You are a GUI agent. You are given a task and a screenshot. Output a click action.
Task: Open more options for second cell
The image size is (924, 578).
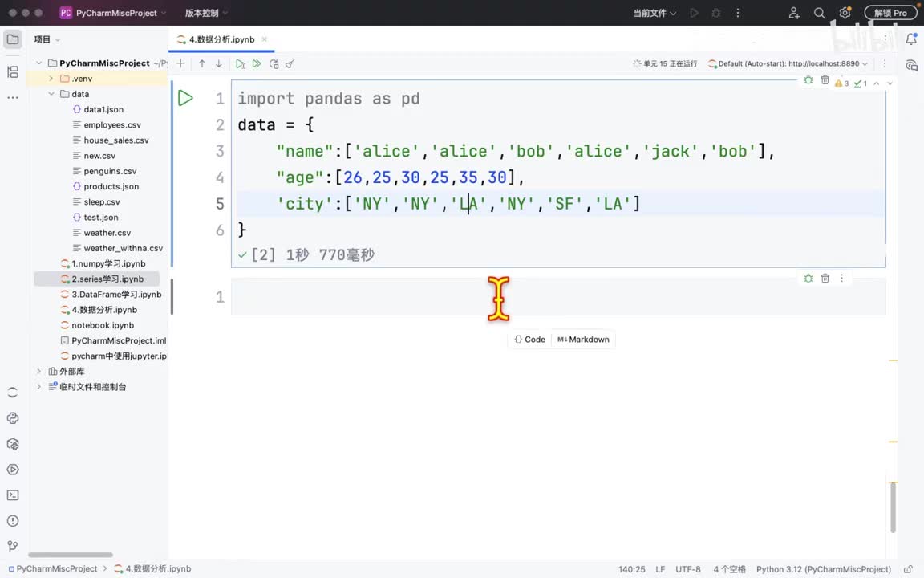(841, 279)
